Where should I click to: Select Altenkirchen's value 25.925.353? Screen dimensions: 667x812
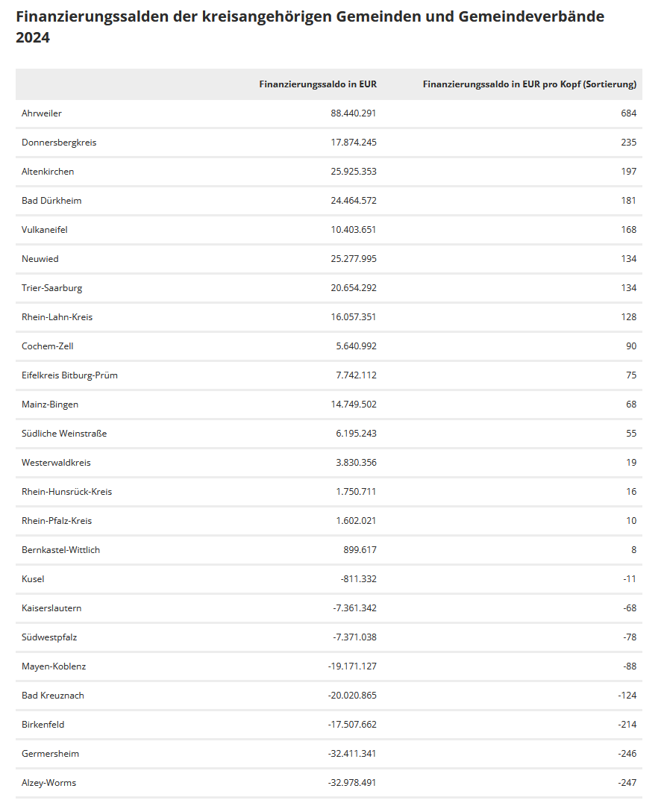tap(353, 172)
